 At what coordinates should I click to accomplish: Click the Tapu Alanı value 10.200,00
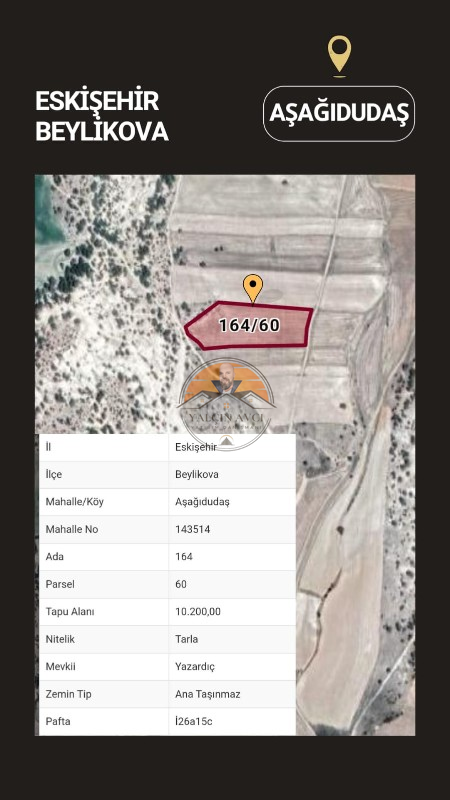[198, 612]
